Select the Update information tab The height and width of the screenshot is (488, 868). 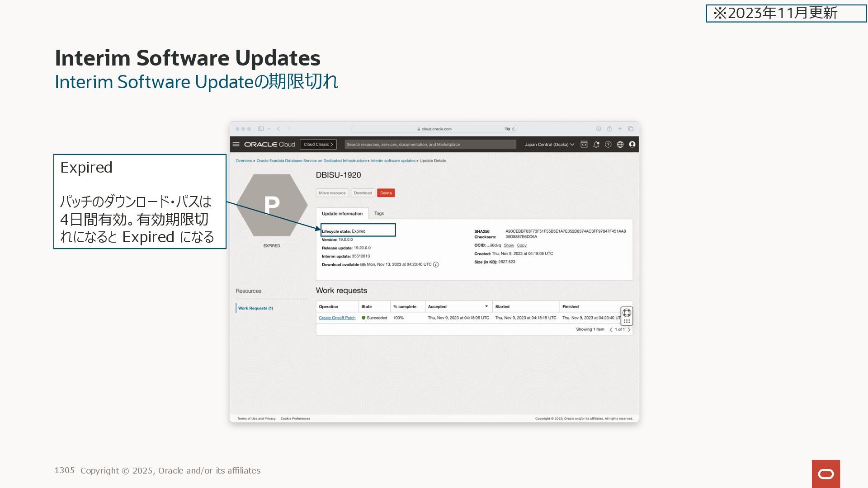coord(342,214)
